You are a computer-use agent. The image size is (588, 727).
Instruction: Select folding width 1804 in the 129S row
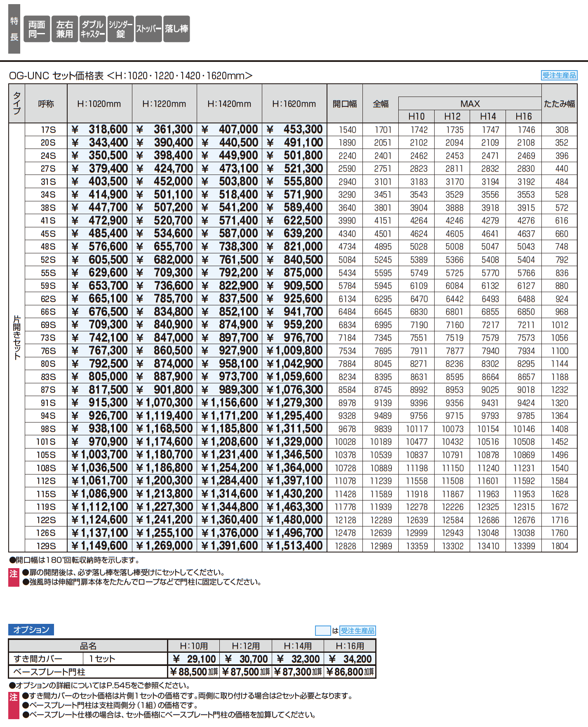(x=560, y=546)
